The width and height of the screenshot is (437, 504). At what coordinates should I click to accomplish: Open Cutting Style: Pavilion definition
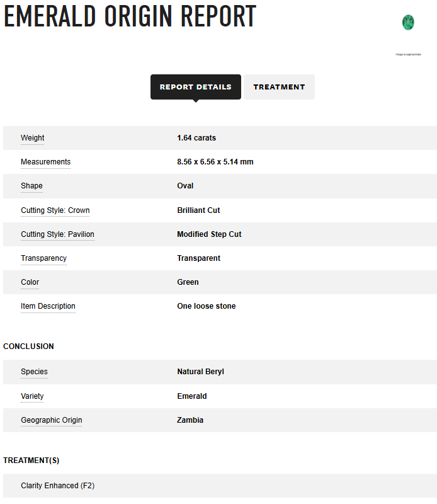57,234
